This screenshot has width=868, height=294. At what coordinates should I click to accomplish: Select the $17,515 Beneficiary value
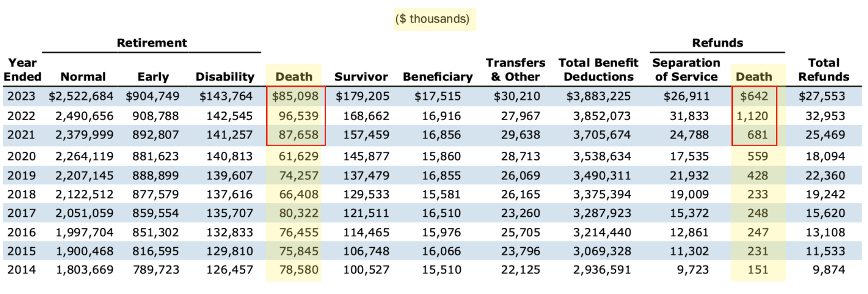click(x=438, y=96)
